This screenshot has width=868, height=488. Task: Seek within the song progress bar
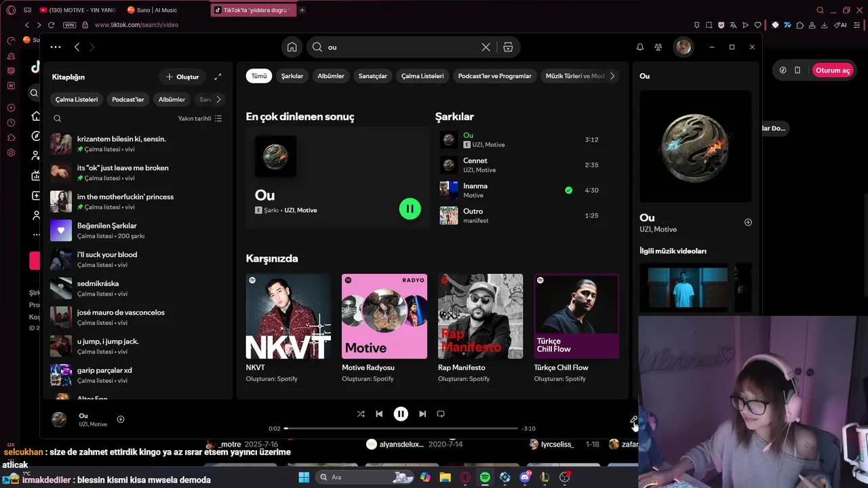pos(401,428)
